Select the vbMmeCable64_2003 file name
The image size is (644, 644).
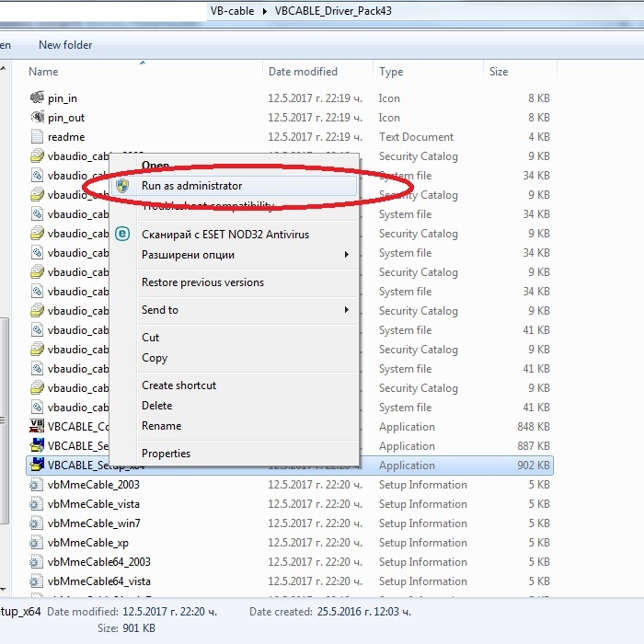pos(99,562)
